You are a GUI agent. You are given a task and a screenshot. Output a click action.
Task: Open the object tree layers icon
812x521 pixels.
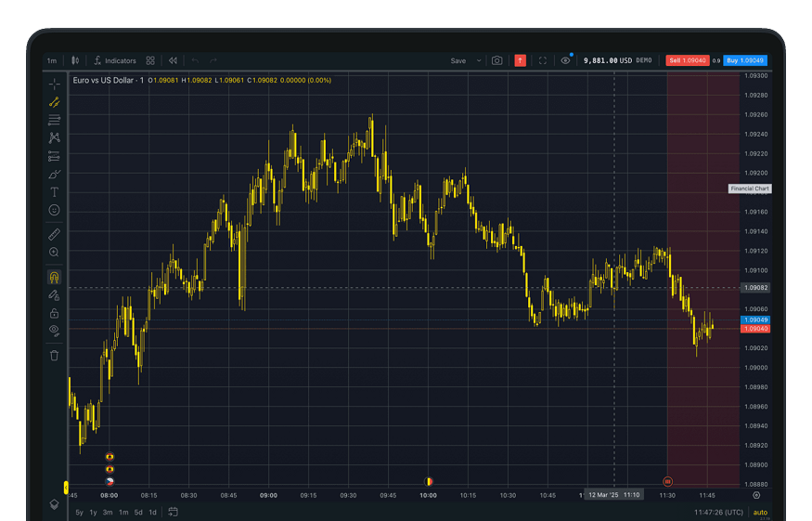pyautogui.click(x=55, y=504)
